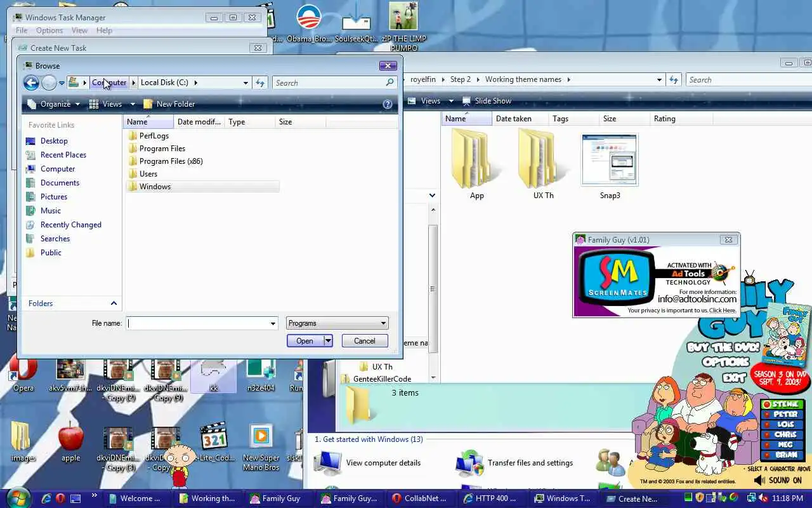Viewport: 812px width, 508px height.
Task: Open Browse address bar history dropdown
Action: 246,83
